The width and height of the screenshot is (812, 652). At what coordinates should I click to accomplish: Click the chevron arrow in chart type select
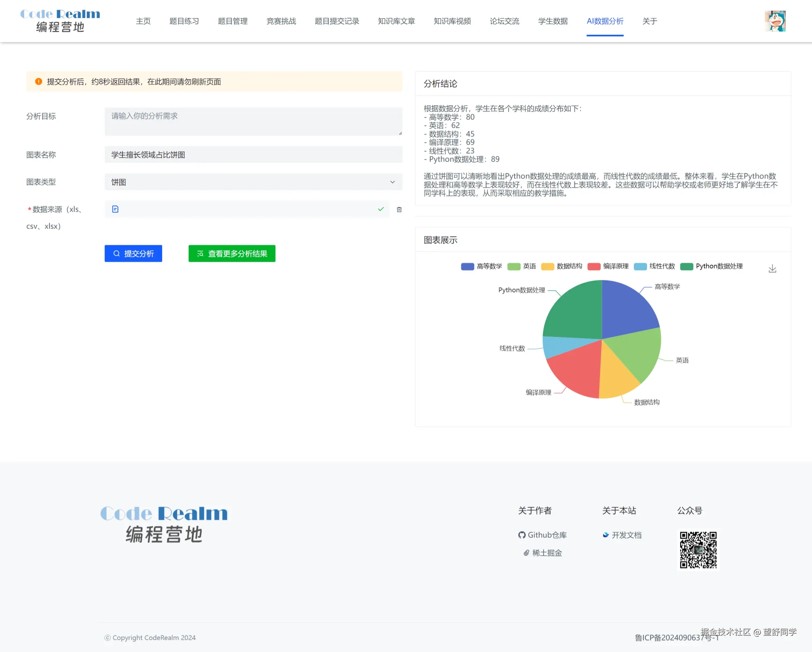click(392, 182)
